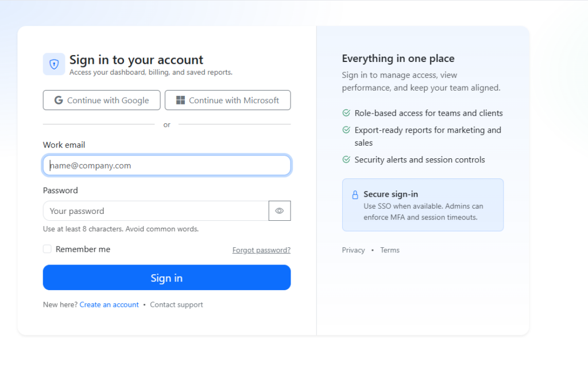The height and width of the screenshot is (386, 588).
Task: Click checkmark icon next to Security alerts
Action: tap(346, 159)
